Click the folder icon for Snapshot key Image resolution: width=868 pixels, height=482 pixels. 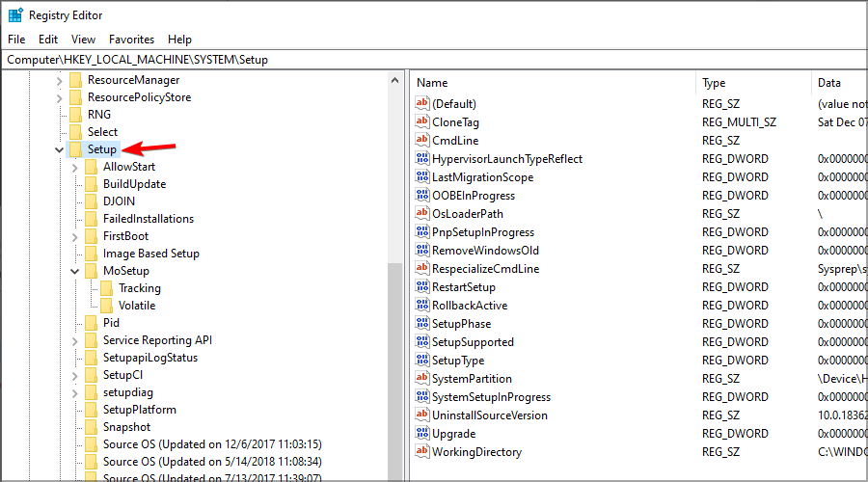click(x=91, y=427)
